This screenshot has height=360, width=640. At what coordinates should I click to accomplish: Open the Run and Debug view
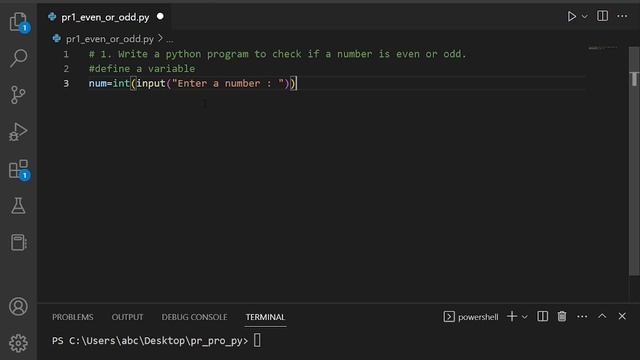click(18, 131)
